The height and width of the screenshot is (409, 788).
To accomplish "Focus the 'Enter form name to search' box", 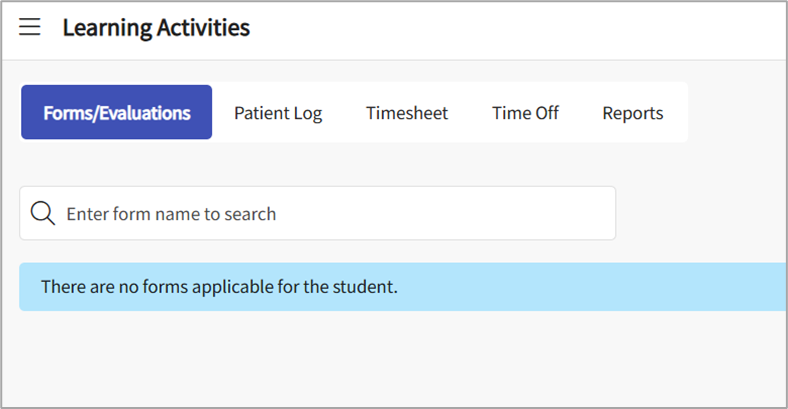I will tap(330, 213).
